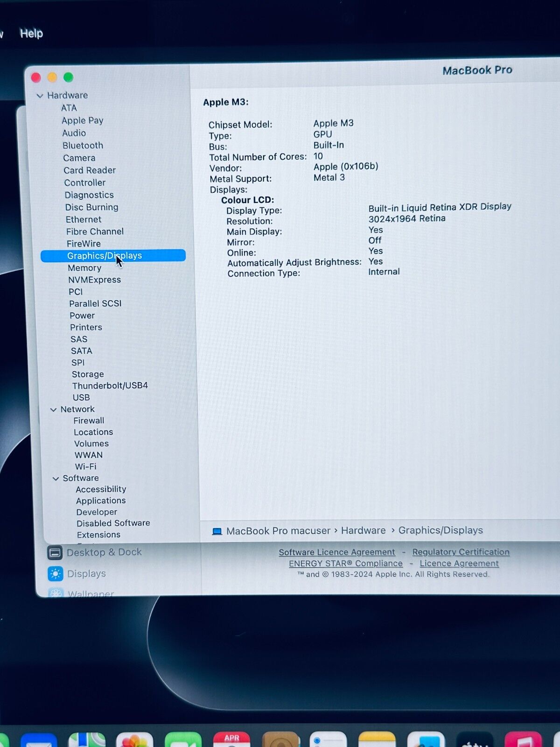
Task: Select Camera in the sidebar
Action: coord(79,158)
